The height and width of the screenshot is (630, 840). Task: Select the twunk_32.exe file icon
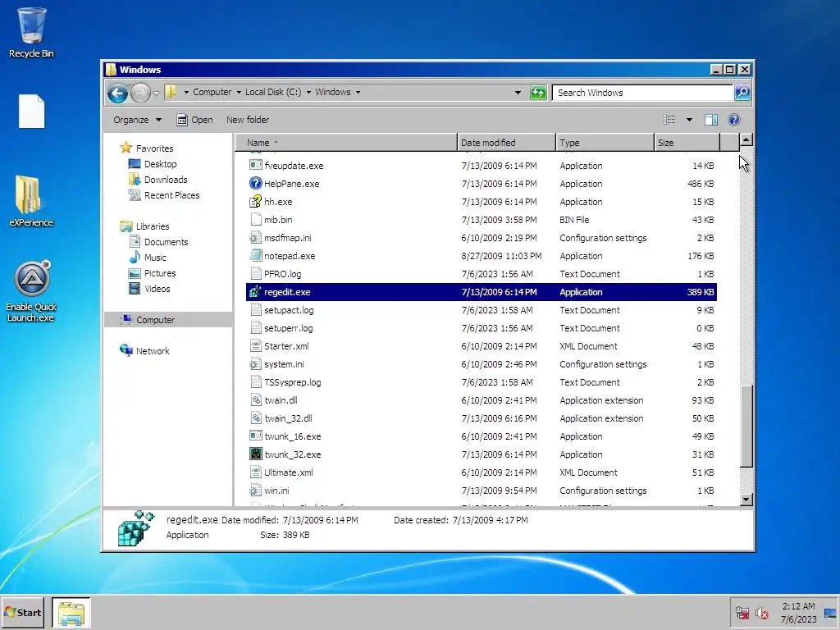(x=256, y=454)
